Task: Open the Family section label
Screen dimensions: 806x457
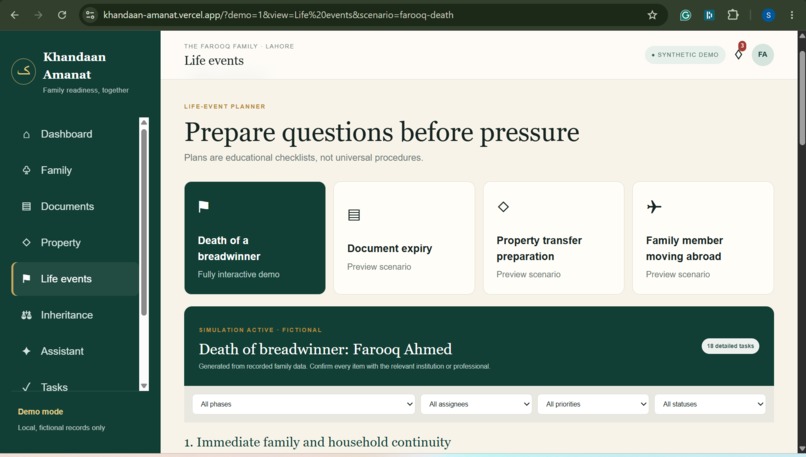Action: pyautogui.click(x=57, y=170)
